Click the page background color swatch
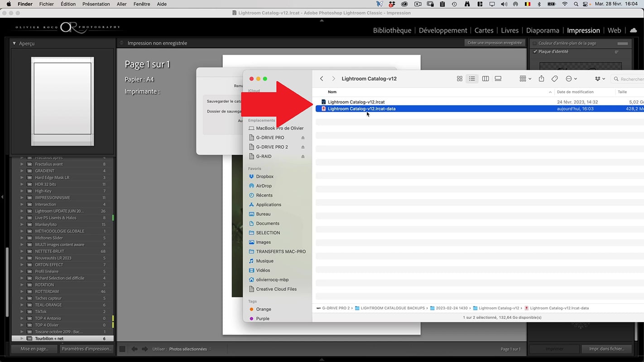Image resolution: width=644 pixels, height=362 pixels. [x=623, y=43]
